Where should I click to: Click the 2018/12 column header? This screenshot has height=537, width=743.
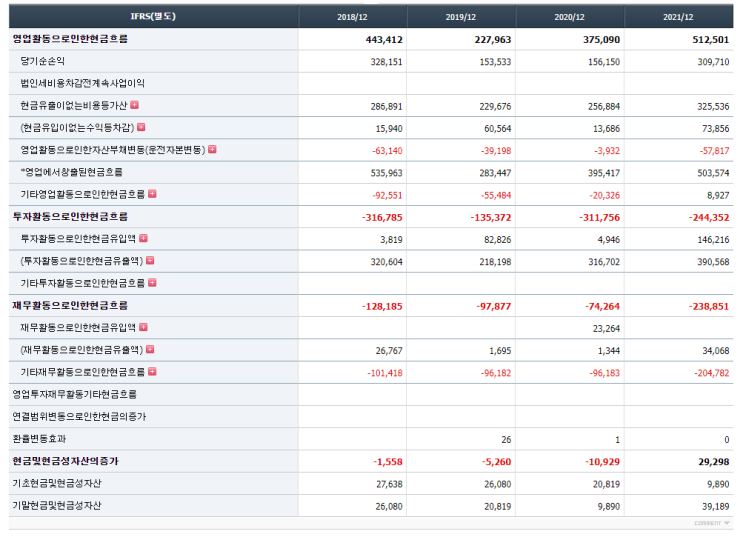click(353, 17)
